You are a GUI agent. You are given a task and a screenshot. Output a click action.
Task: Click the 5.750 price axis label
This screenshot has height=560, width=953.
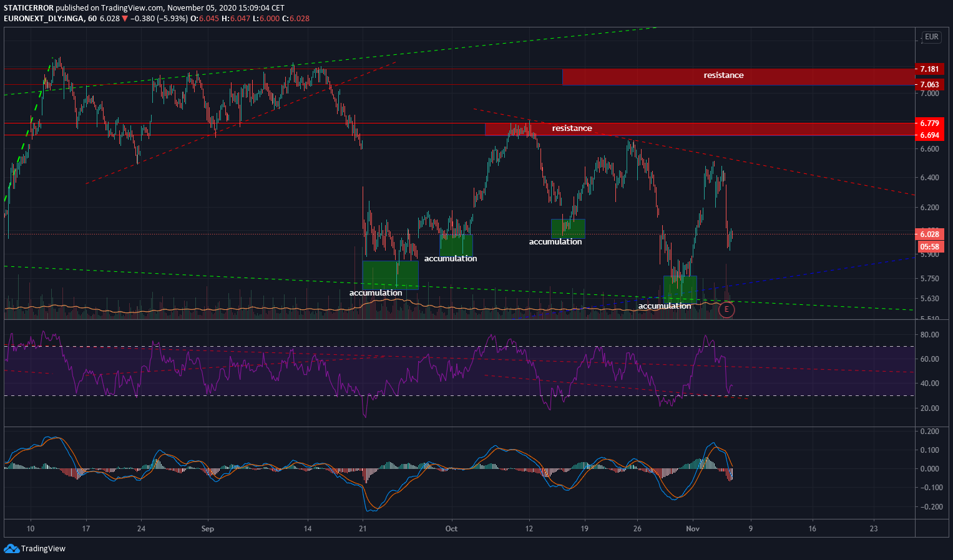929,279
